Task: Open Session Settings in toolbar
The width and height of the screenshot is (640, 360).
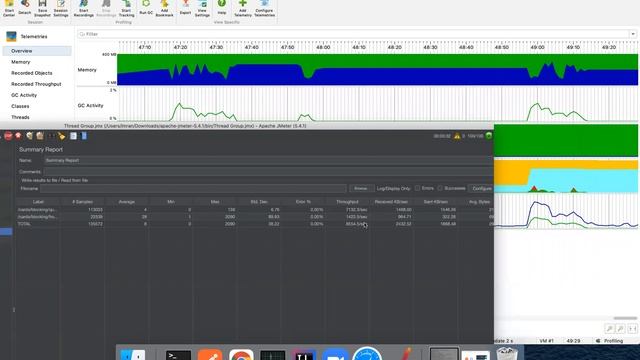Action: pyautogui.click(x=61, y=8)
